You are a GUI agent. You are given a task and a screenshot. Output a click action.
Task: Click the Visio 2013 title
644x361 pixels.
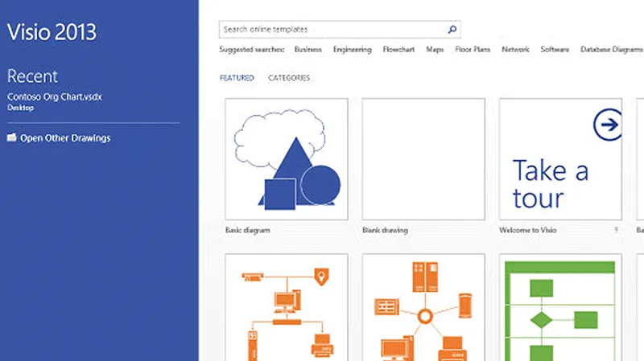tap(52, 32)
